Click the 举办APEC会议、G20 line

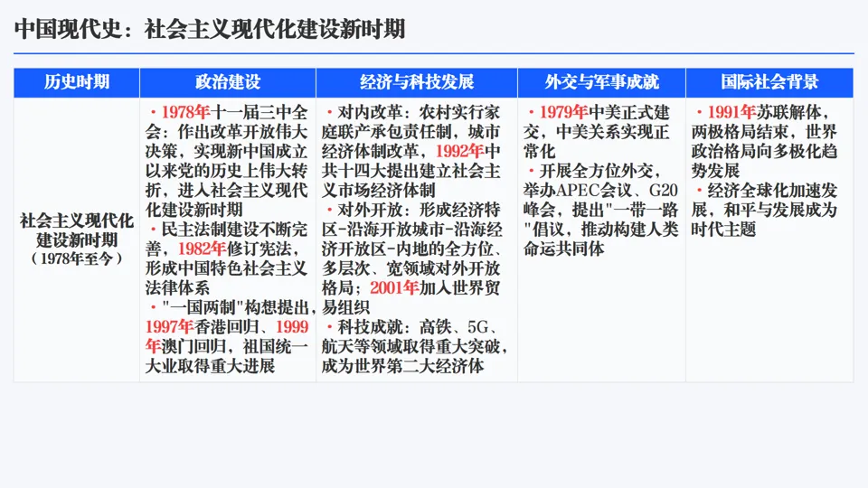tap(600, 191)
